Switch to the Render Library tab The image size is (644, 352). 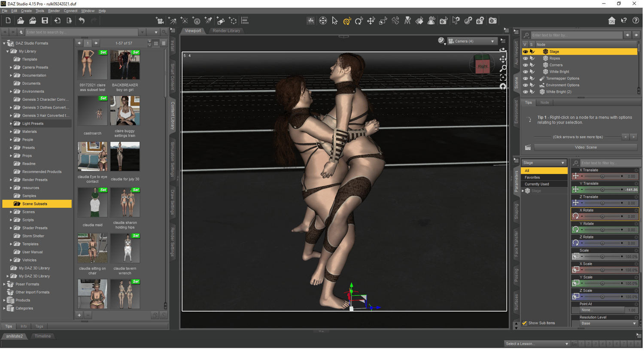(x=226, y=31)
